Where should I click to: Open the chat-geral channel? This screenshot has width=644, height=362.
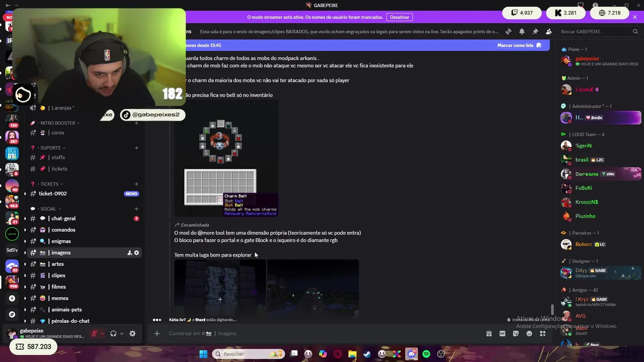tap(85, 219)
